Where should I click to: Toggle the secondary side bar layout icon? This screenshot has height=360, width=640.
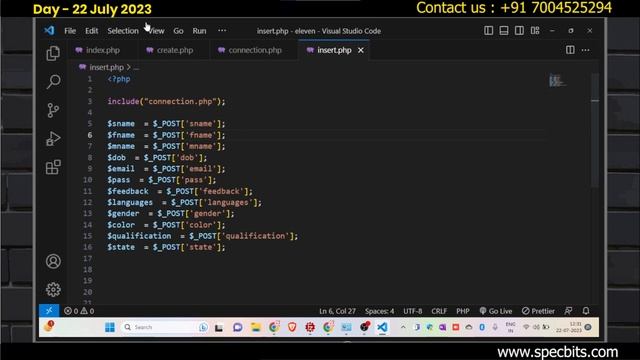click(x=519, y=31)
